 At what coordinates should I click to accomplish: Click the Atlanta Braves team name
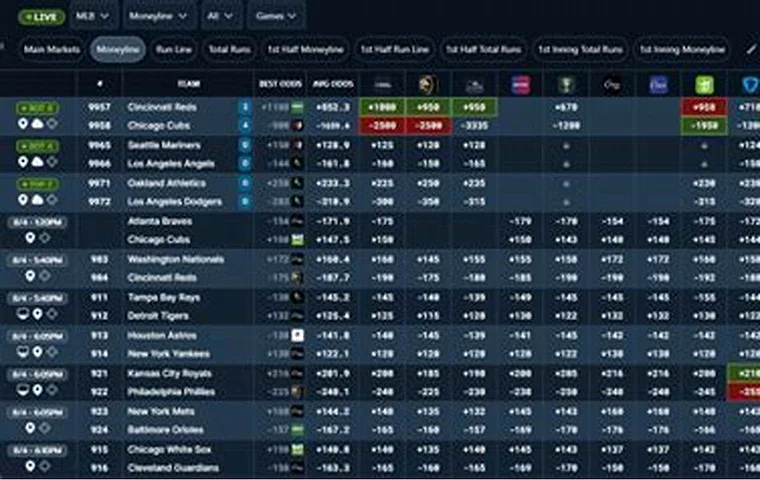point(159,221)
